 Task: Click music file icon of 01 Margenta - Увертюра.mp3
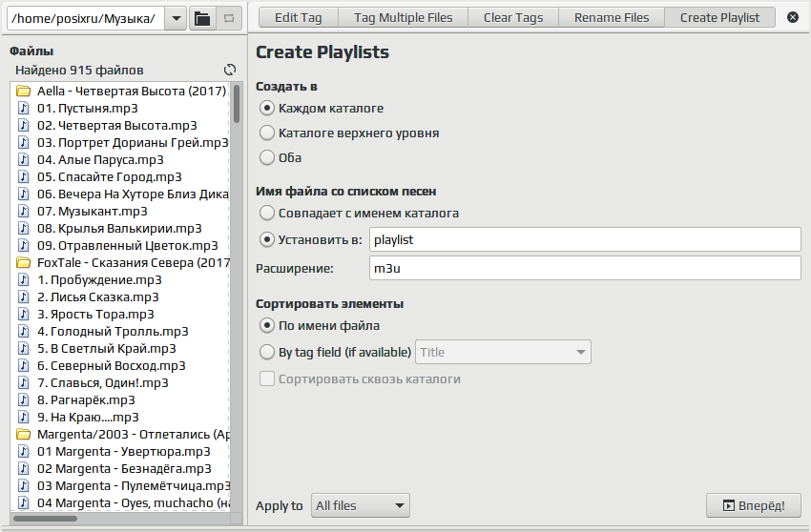coord(23,451)
